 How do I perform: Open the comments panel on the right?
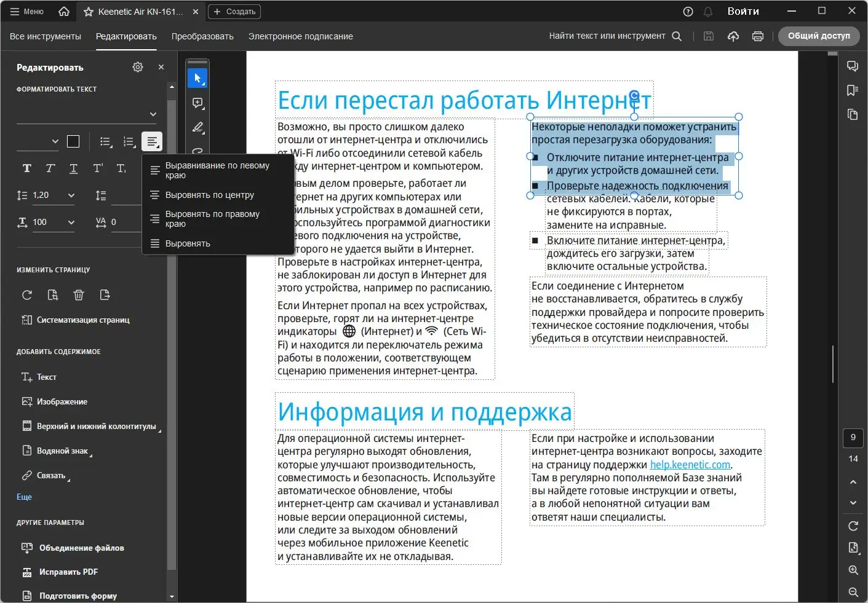853,66
